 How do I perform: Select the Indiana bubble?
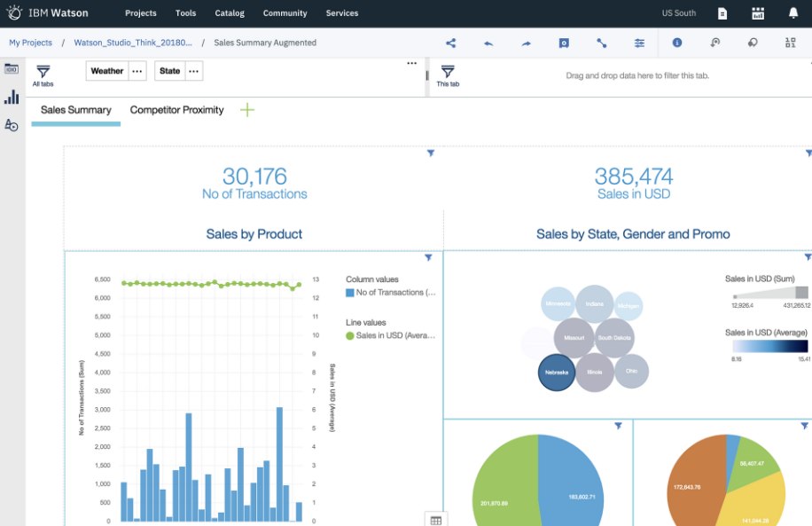coord(595,303)
